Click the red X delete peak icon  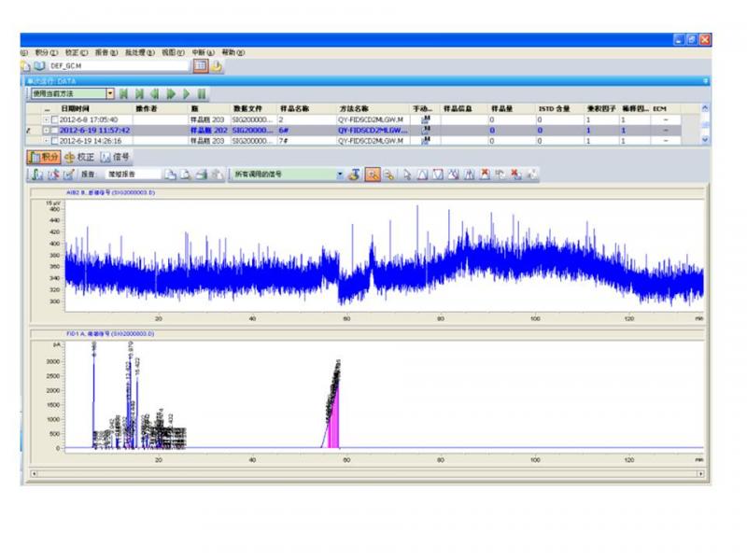pos(485,174)
